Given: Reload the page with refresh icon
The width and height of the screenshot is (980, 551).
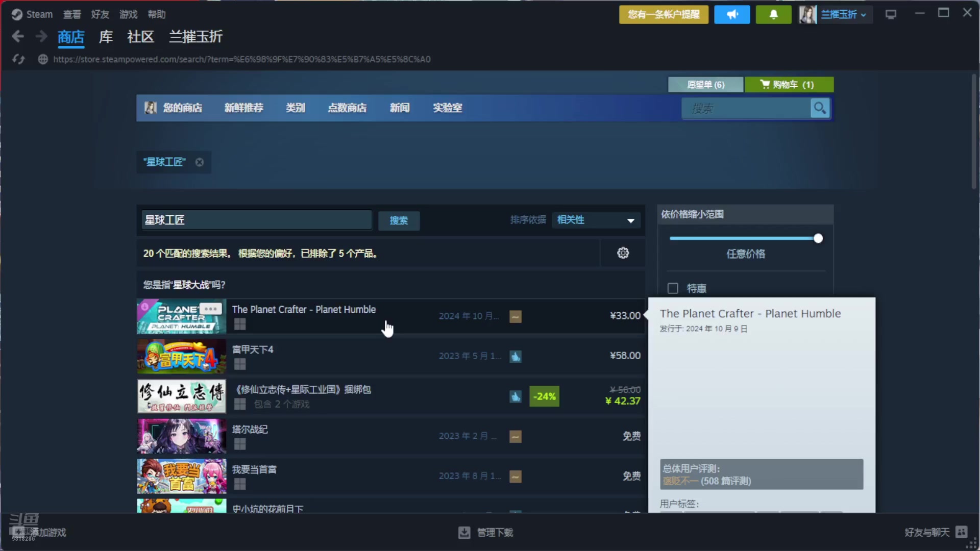Looking at the screenshot, I should pos(18,59).
